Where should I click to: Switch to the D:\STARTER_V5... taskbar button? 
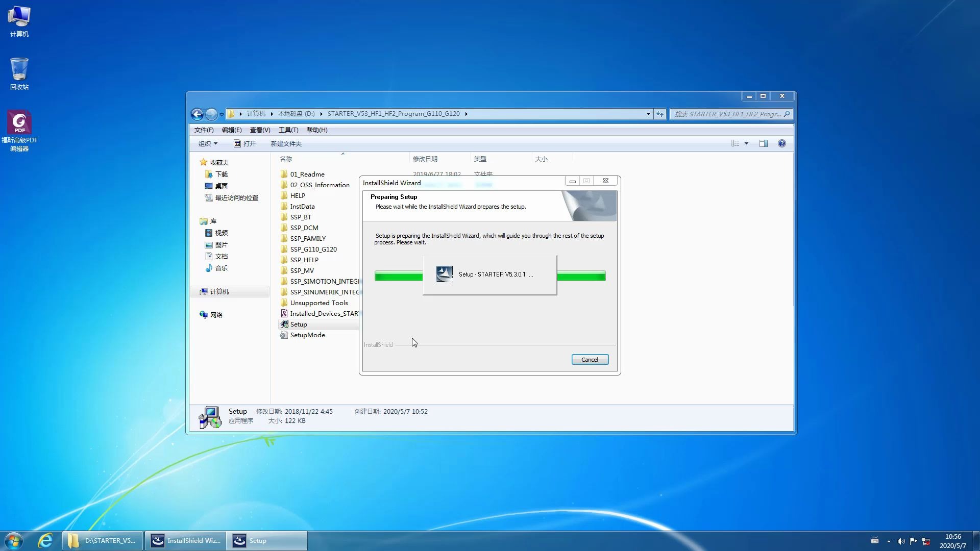(x=103, y=541)
